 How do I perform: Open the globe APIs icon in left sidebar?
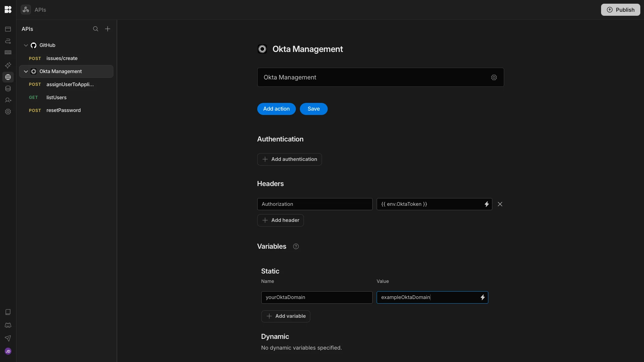pos(8,77)
